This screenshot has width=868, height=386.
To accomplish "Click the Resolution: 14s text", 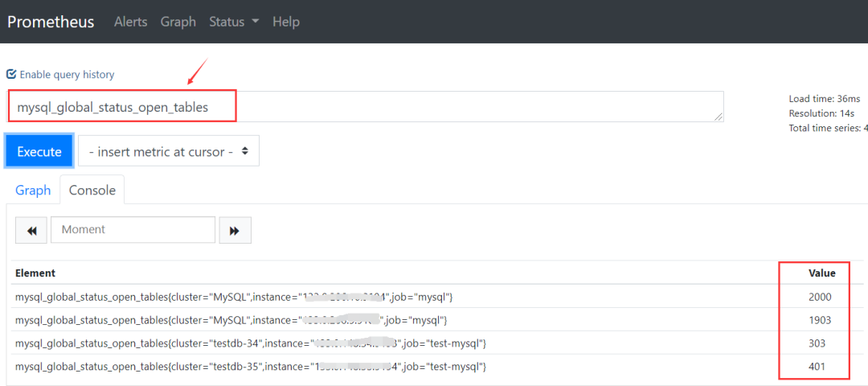I will 822,113.
